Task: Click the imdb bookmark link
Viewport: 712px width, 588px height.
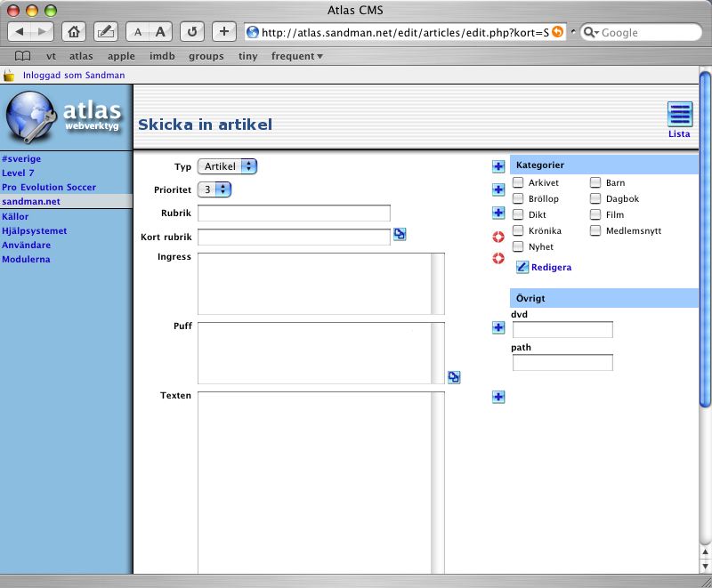Action: (161, 56)
